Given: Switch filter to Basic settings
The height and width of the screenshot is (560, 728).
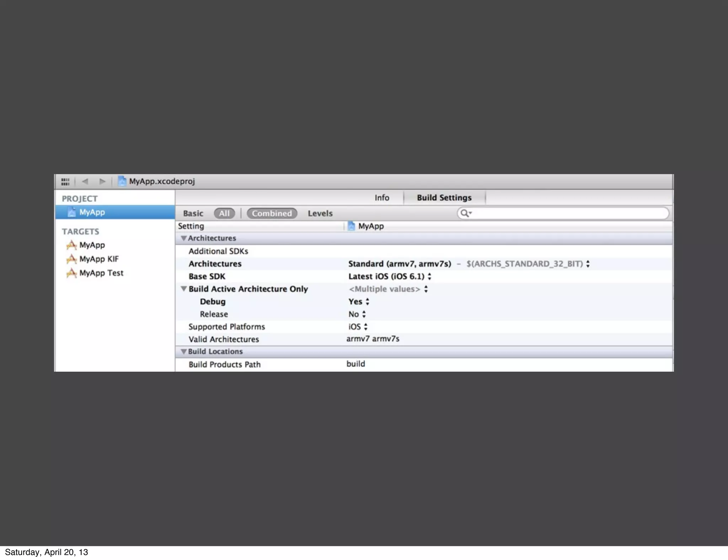Looking at the screenshot, I should click(193, 214).
